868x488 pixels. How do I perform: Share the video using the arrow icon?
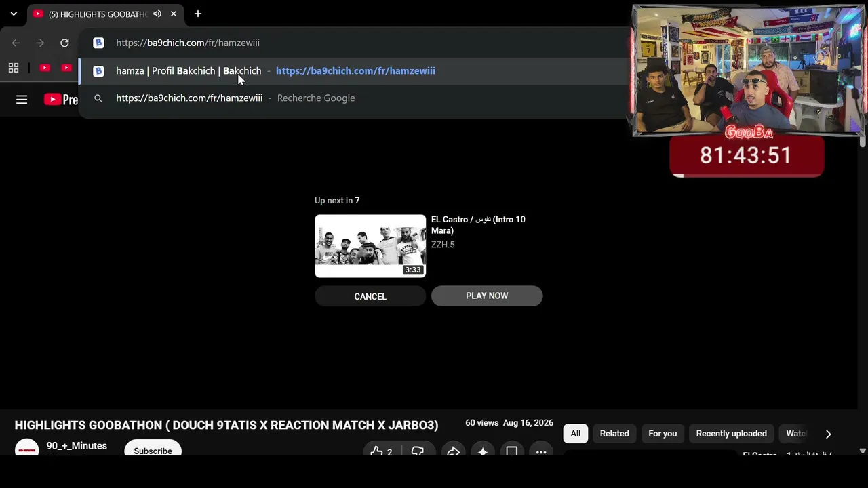[453, 451]
